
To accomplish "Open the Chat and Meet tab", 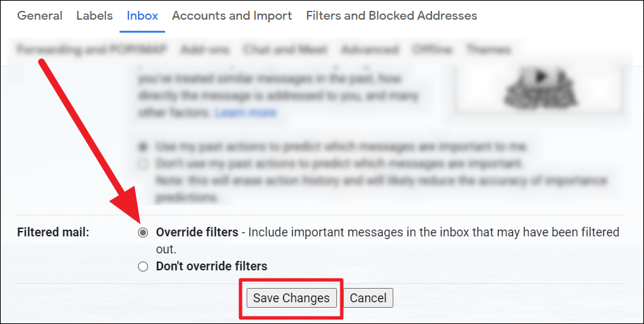I will [285, 50].
